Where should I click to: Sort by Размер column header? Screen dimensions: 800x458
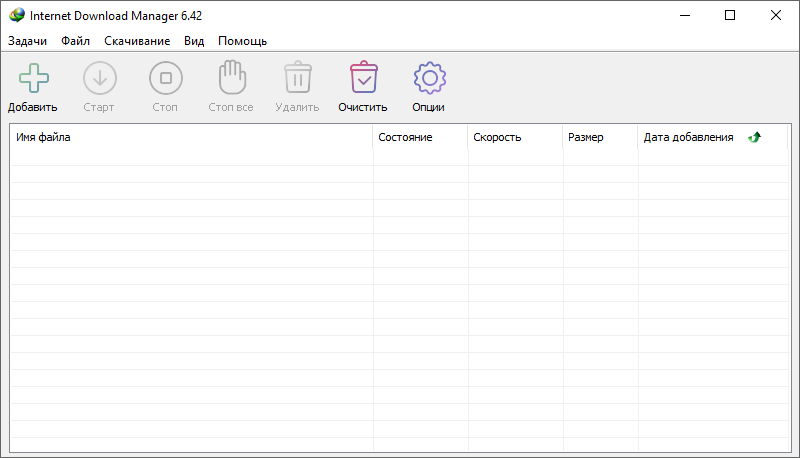pos(600,137)
